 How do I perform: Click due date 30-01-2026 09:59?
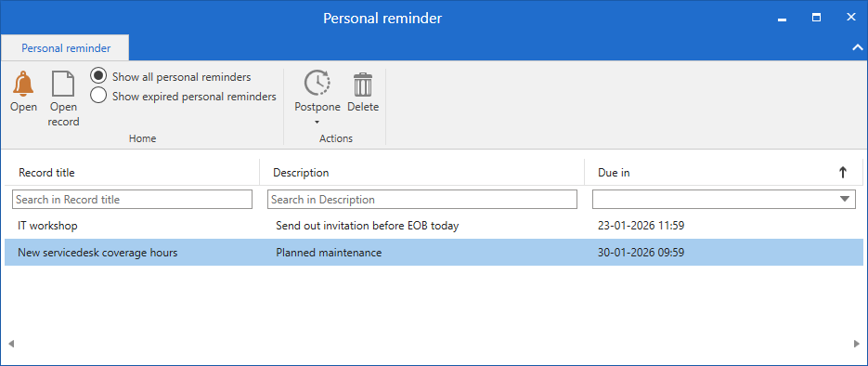coord(641,253)
